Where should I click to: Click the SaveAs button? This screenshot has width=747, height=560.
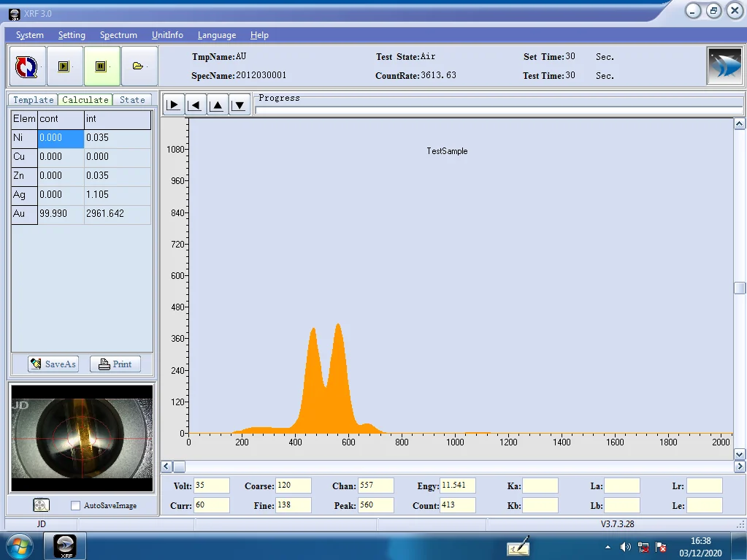click(x=52, y=364)
